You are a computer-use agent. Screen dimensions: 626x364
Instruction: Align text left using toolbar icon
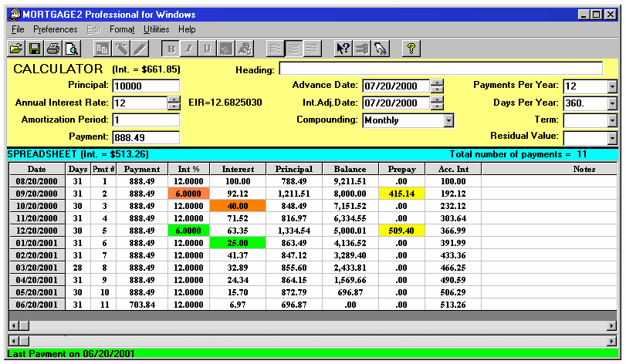[x=276, y=49]
